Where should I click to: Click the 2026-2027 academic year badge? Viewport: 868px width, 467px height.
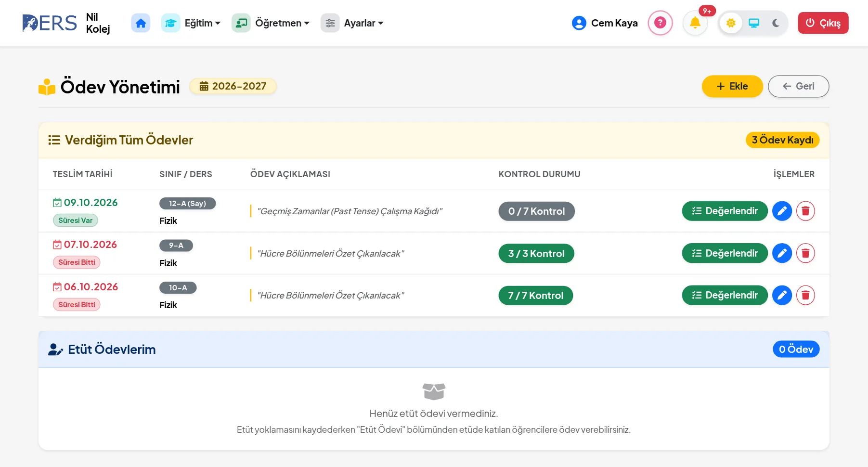[233, 86]
